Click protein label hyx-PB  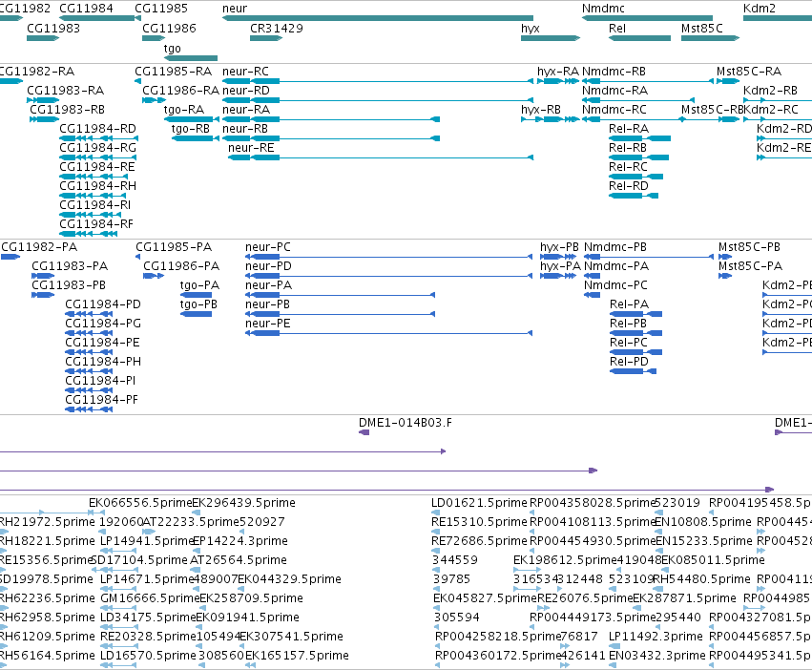click(559, 247)
